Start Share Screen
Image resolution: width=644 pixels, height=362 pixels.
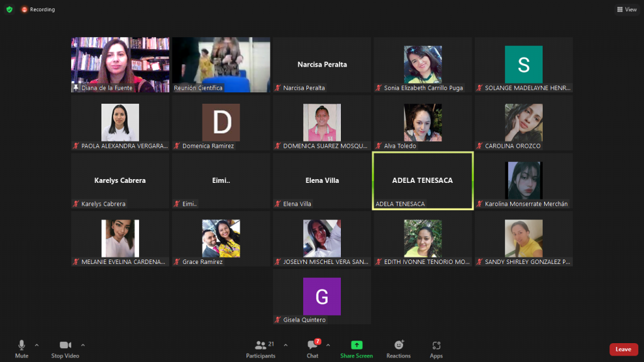coord(356,348)
